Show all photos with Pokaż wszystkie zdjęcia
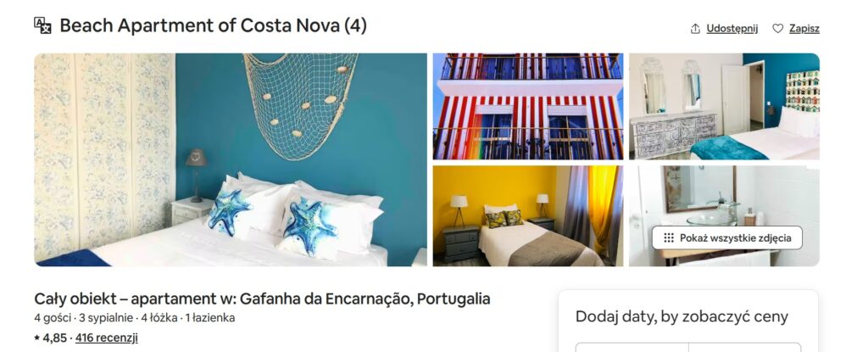The width and height of the screenshot is (868, 352). pos(726,237)
